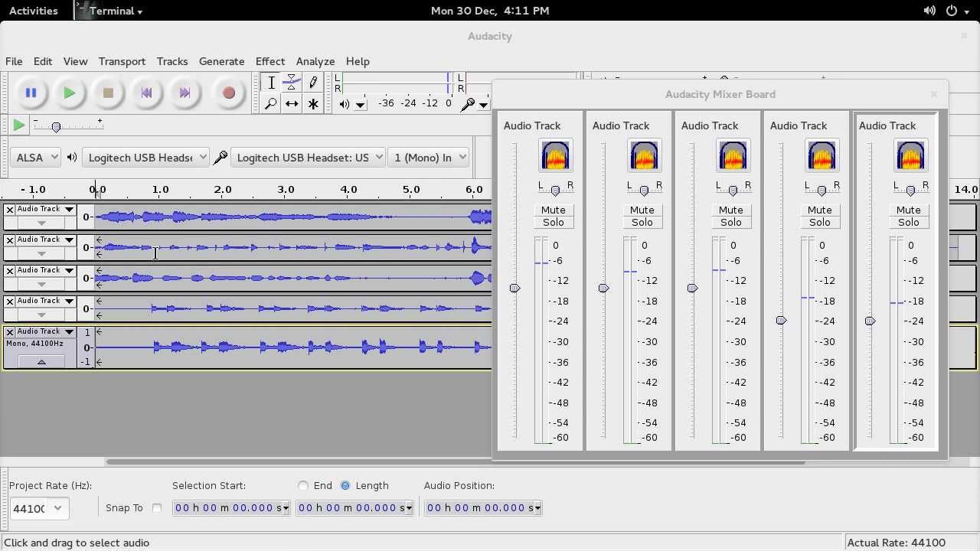Click the red Record button
The width and height of the screenshot is (980, 551).
[228, 93]
